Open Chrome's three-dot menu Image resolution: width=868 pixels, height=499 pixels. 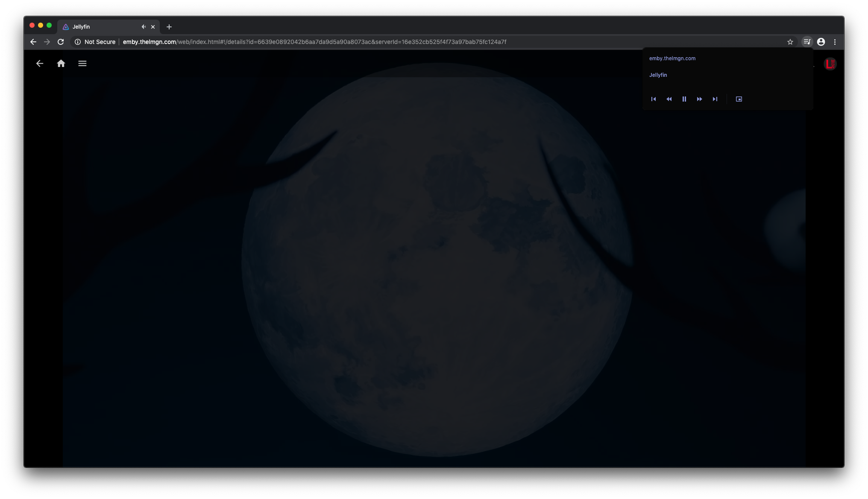coord(835,41)
